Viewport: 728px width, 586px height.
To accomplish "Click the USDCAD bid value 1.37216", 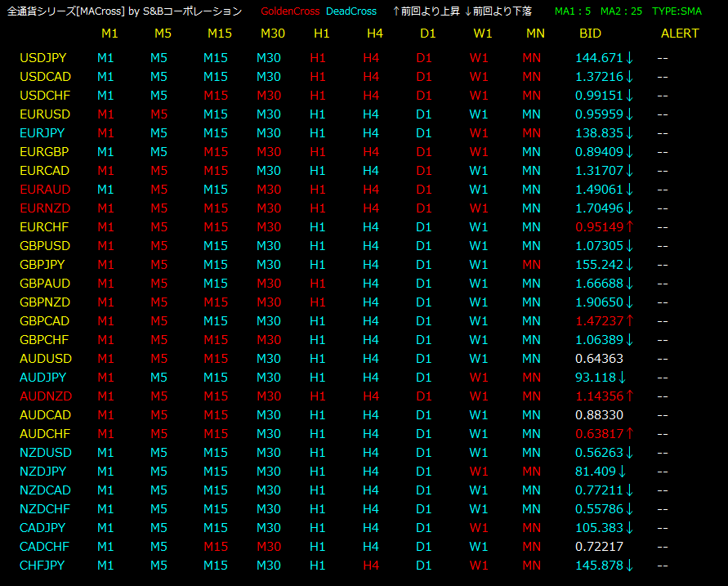I will coord(599,77).
